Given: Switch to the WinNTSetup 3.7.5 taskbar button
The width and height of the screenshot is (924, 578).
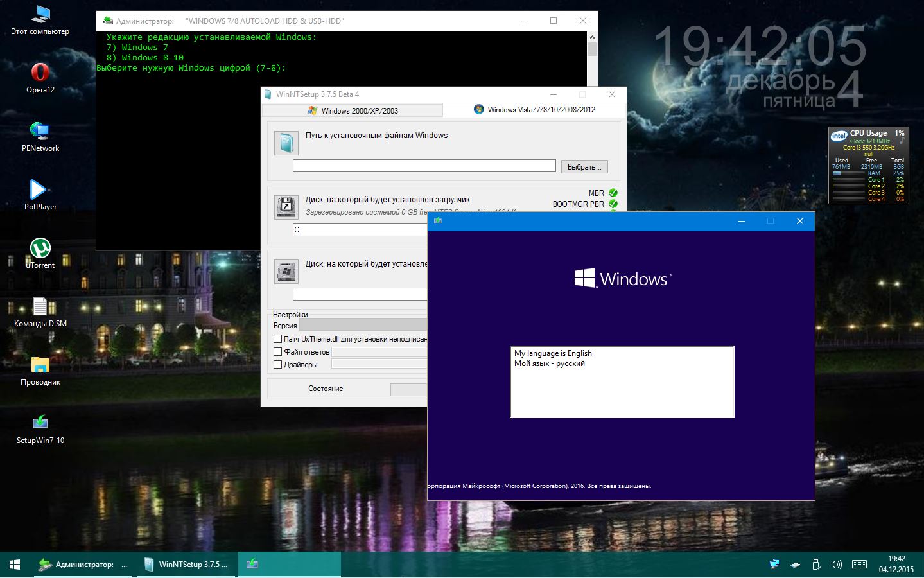Looking at the screenshot, I should pyautogui.click(x=186, y=565).
